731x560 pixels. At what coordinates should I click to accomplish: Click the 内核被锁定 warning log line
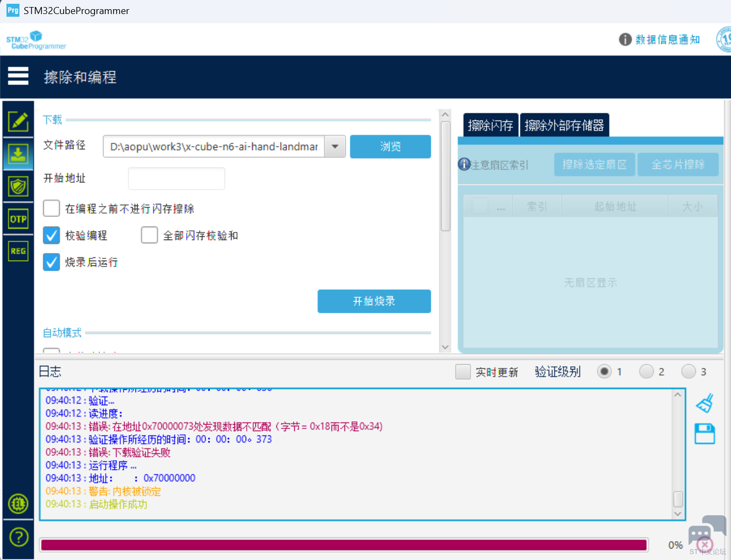[103, 491]
